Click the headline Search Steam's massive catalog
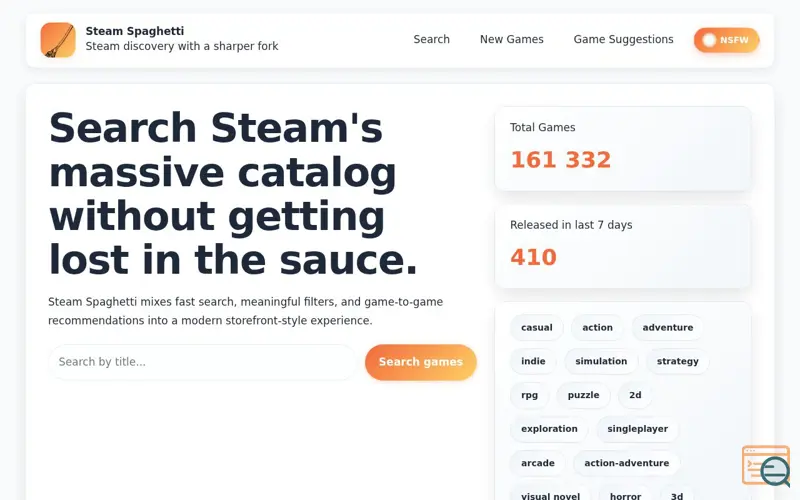Image resolution: width=800 pixels, height=500 pixels. [x=234, y=194]
